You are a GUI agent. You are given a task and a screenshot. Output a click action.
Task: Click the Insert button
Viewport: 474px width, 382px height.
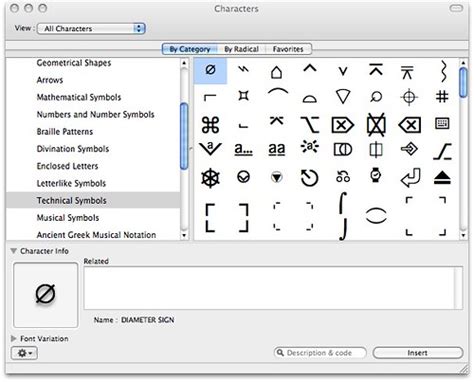tap(418, 353)
